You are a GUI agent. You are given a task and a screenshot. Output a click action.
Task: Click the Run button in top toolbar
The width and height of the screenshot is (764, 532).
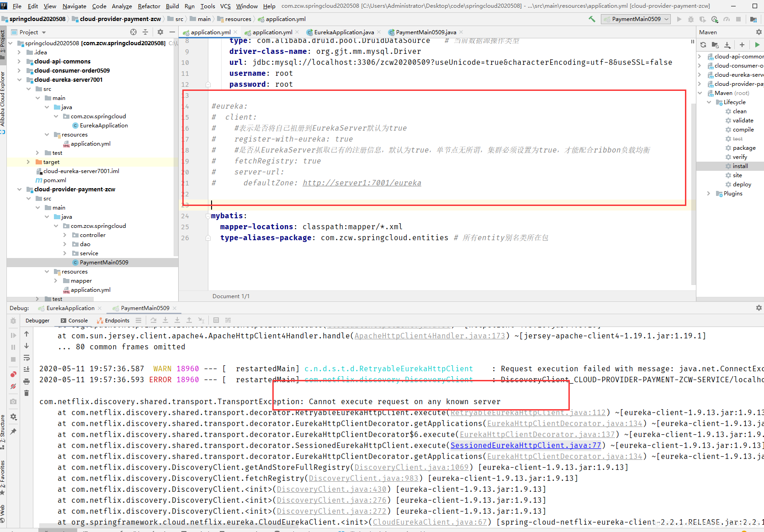pos(679,19)
